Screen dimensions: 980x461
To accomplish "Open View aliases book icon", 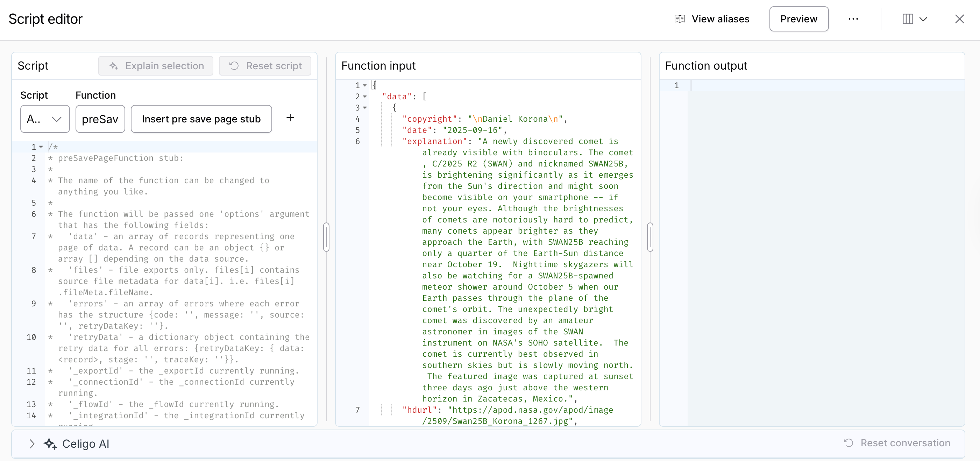I will pos(680,19).
